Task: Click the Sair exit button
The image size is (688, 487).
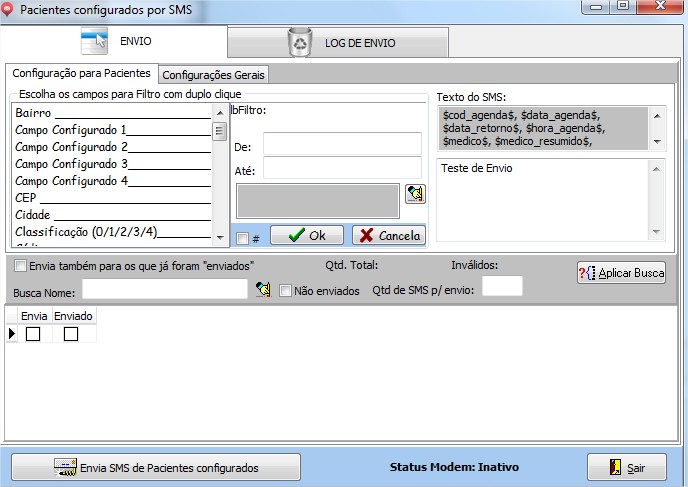Action: click(626, 467)
